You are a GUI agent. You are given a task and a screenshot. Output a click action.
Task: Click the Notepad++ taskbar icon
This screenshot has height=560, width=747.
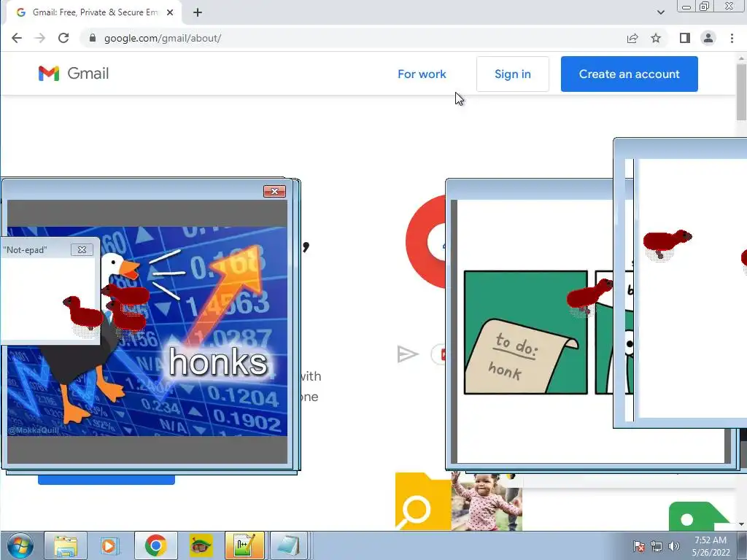(x=244, y=545)
